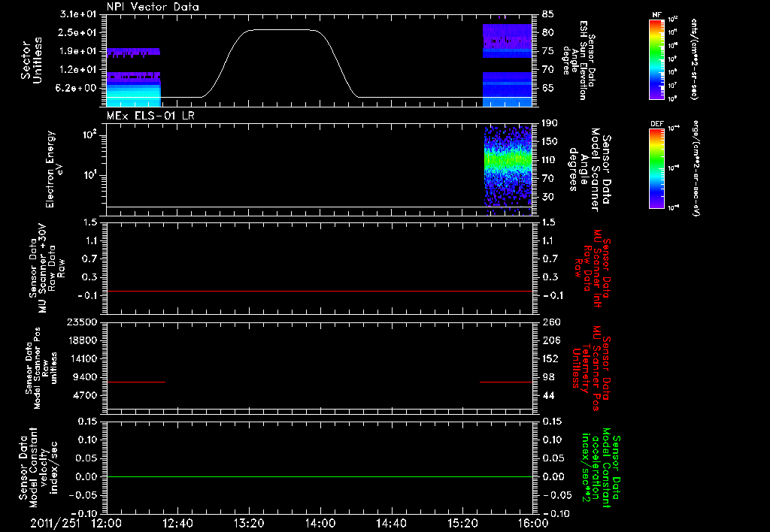Viewport: 770px width, 532px height.
Task: Click the 4700 scanner position tick
Action: coord(85,395)
